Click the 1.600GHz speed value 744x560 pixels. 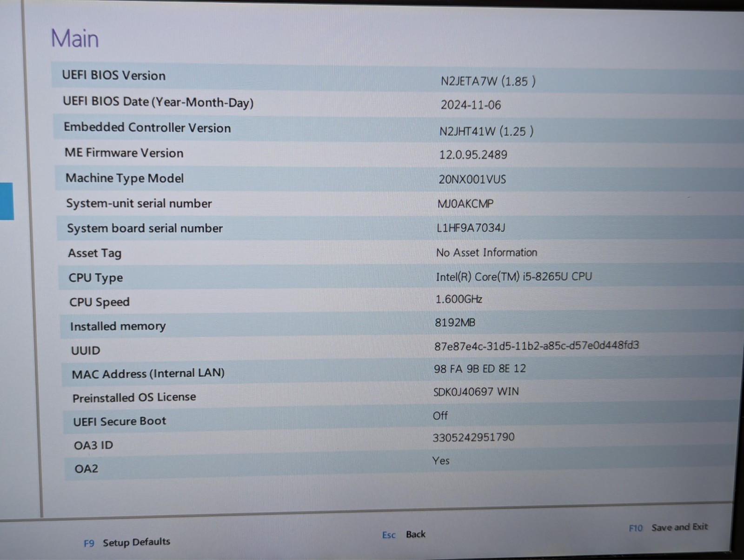tap(458, 299)
